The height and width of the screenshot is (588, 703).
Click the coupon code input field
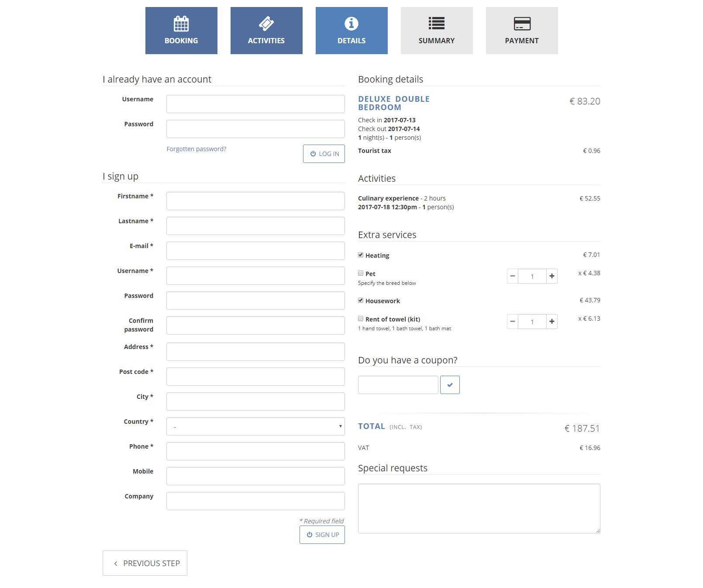pos(398,385)
